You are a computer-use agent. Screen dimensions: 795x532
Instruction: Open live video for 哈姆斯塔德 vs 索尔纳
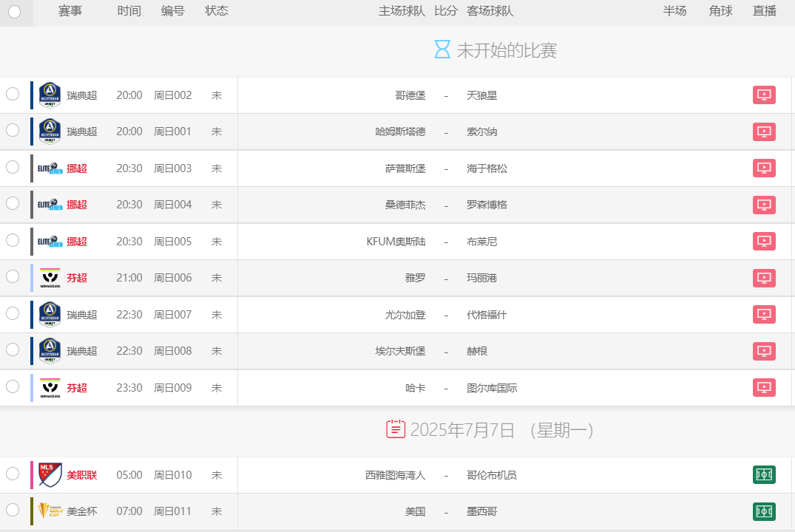pyautogui.click(x=764, y=132)
